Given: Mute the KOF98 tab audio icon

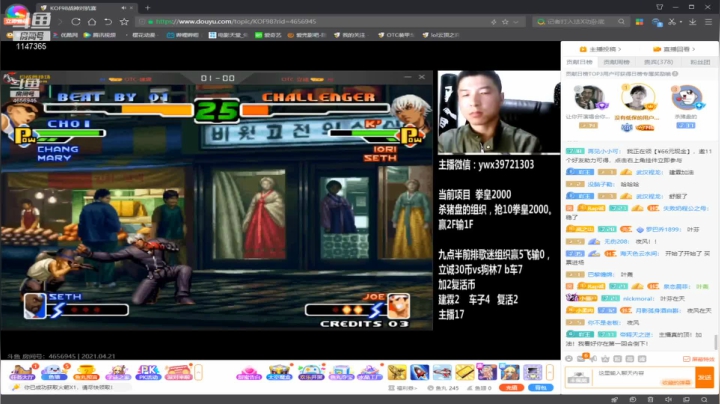Looking at the screenshot, I should point(124,8).
